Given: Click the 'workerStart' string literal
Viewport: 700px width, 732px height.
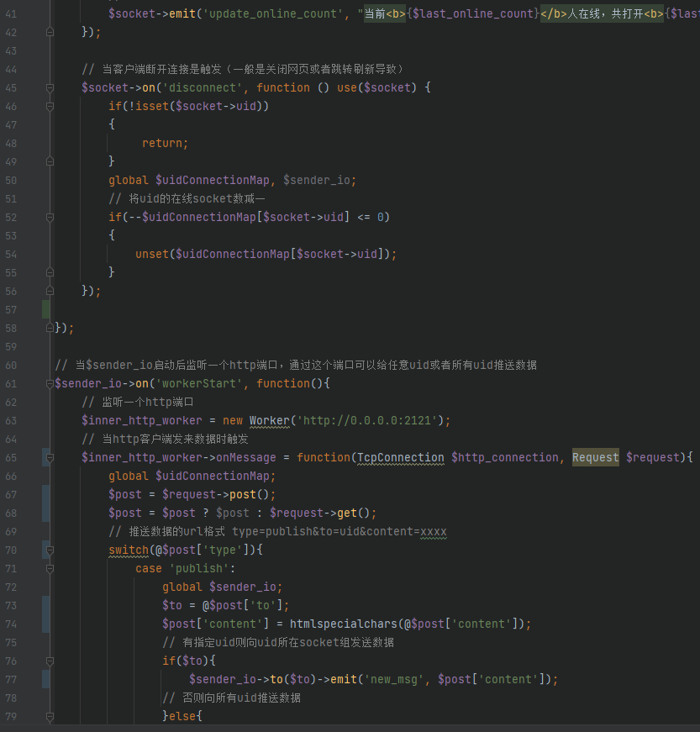Looking at the screenshot, I should tap(199, 384).
